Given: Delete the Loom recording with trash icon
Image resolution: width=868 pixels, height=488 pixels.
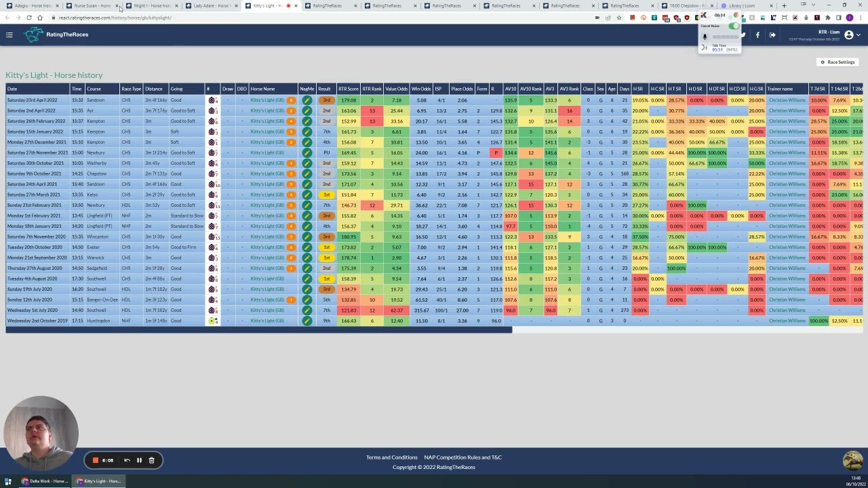Looking at the screenshot, I should [x=151, y=460].
